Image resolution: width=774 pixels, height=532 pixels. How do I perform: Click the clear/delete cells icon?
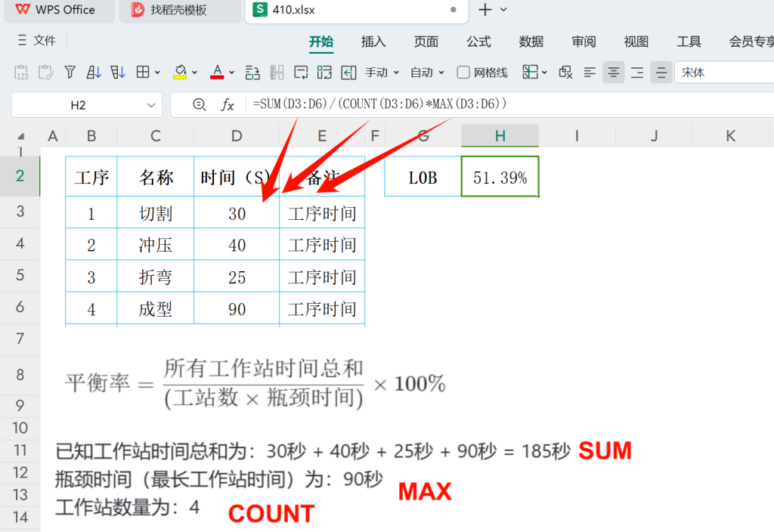[x=565, y=73]
